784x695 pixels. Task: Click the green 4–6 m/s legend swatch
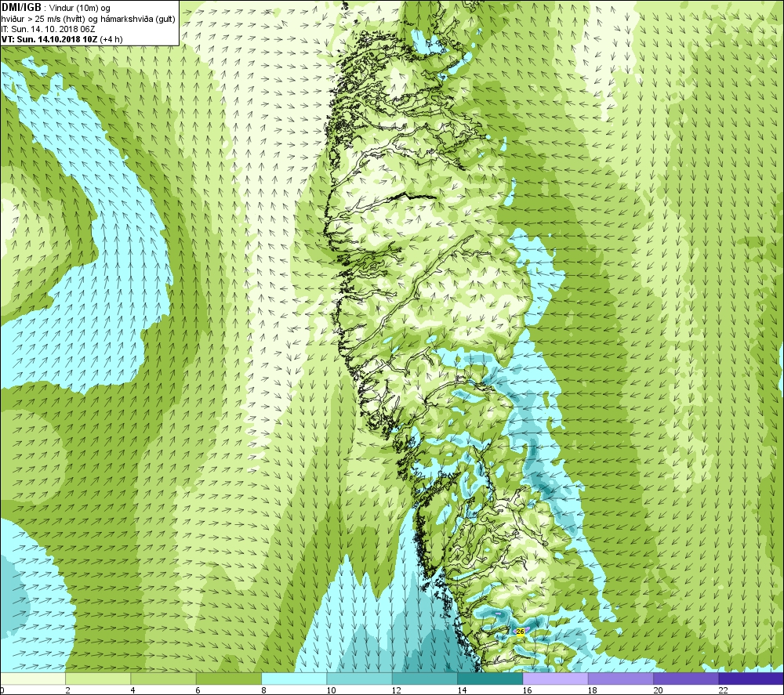164,679
